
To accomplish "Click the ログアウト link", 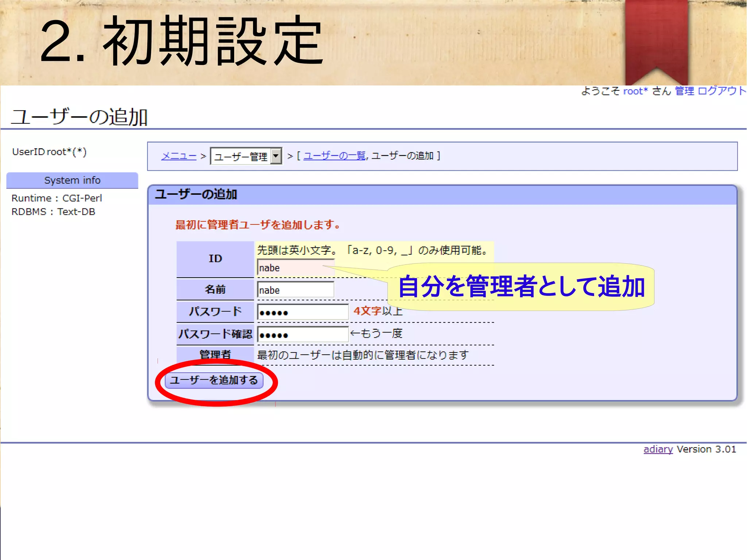I will point(722,91).
